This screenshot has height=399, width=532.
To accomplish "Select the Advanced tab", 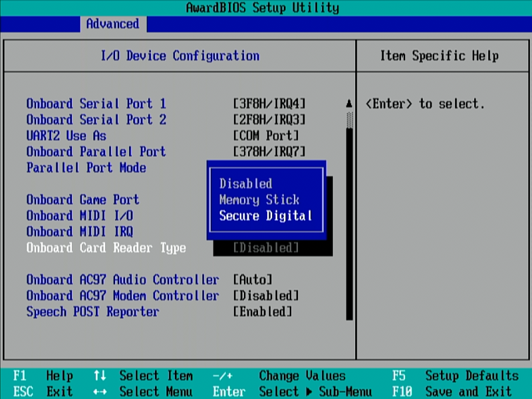I will click(113, 24).
